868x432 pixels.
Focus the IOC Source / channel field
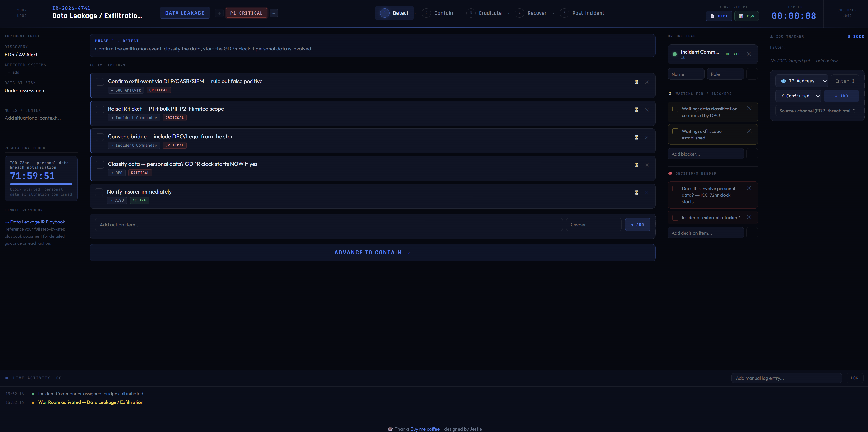point(817,111)
